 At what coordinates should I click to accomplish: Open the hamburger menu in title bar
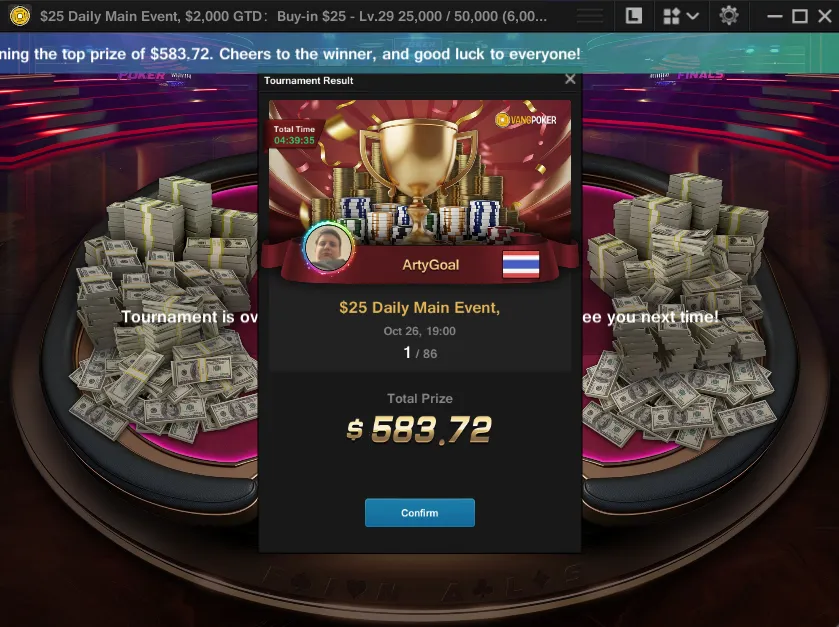590,16
